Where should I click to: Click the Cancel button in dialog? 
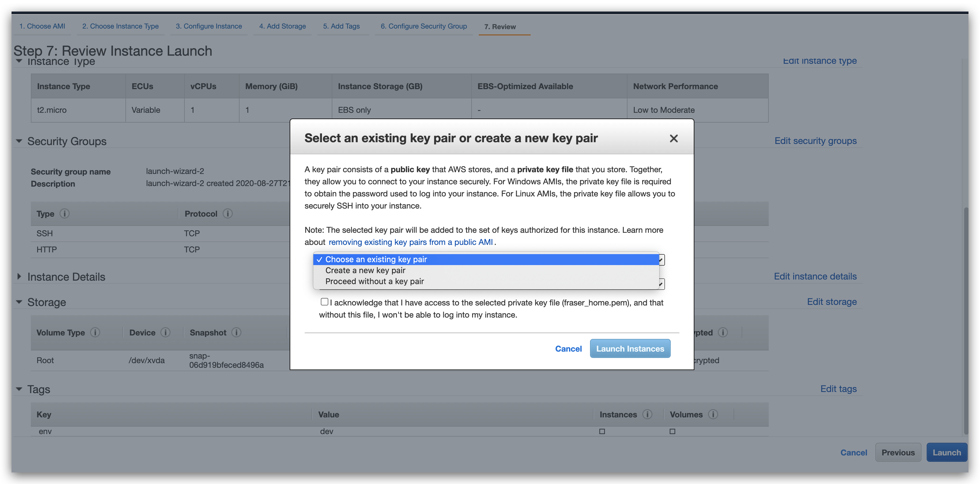(568, 348)
